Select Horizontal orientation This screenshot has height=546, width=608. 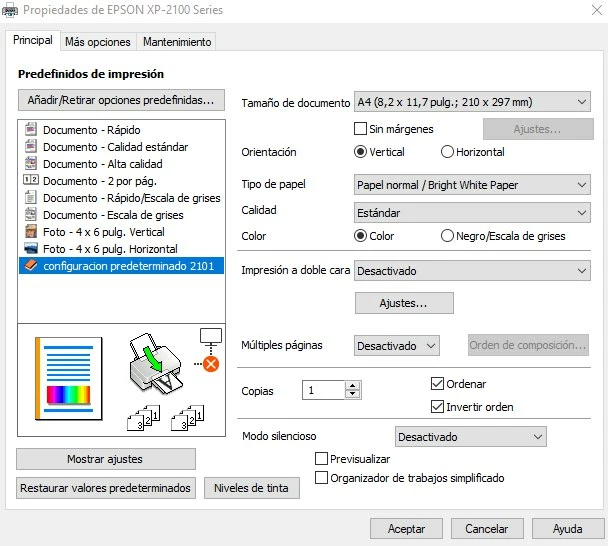pyautogui.click(x=447, y=152)
